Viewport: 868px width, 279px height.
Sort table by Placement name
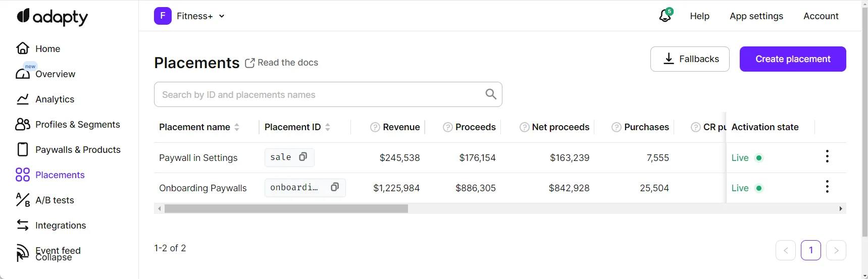[x=237, y=127]
